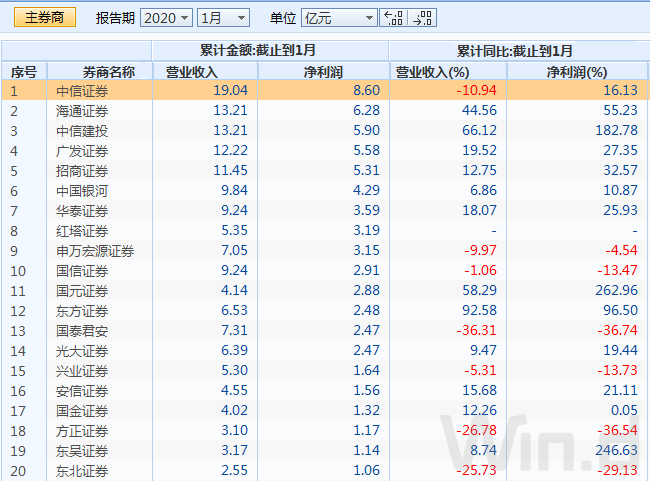650x487 pixels.
Task: Select the 国泰君安 row
Action: pos(324,330)
